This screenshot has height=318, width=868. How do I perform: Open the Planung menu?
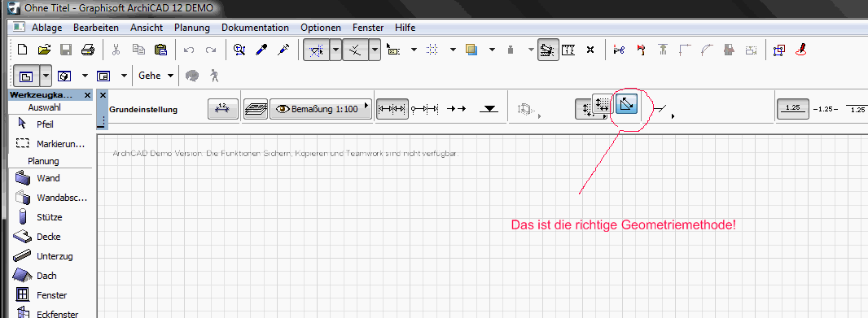click(191, 27)
